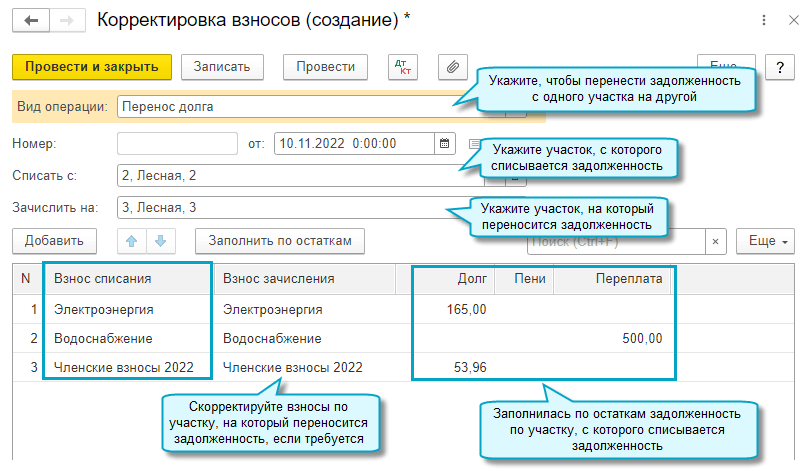Screen dimensions: 800x471
Task: Go back with the left arrow button
Action: [x=31, y=20]
